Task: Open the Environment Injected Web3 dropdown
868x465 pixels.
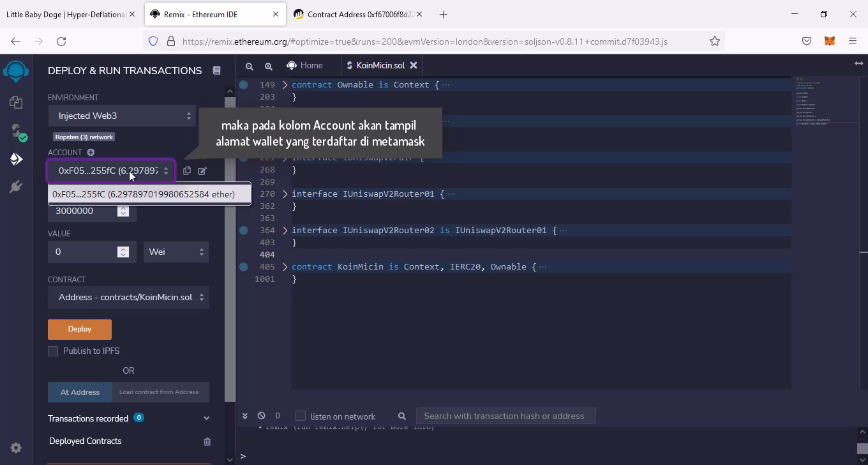Action: click(122, 116)
